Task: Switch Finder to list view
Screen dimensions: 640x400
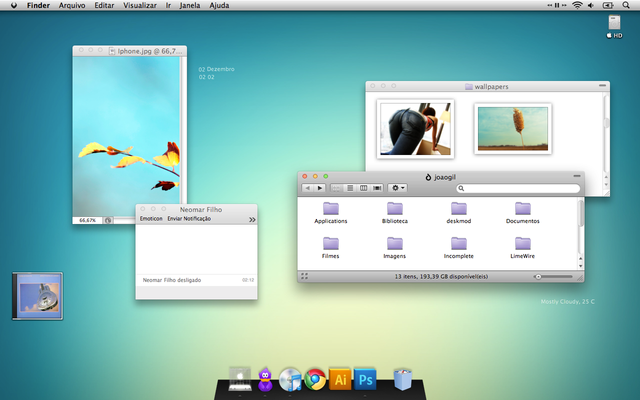Action: [x=350, y=188]
